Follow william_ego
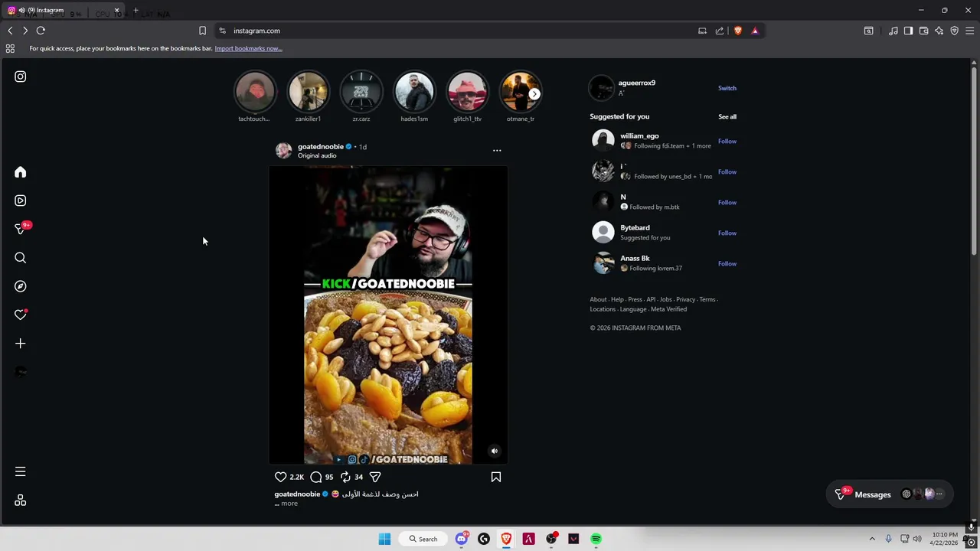 pyautogui.click(x=727, y=142)
